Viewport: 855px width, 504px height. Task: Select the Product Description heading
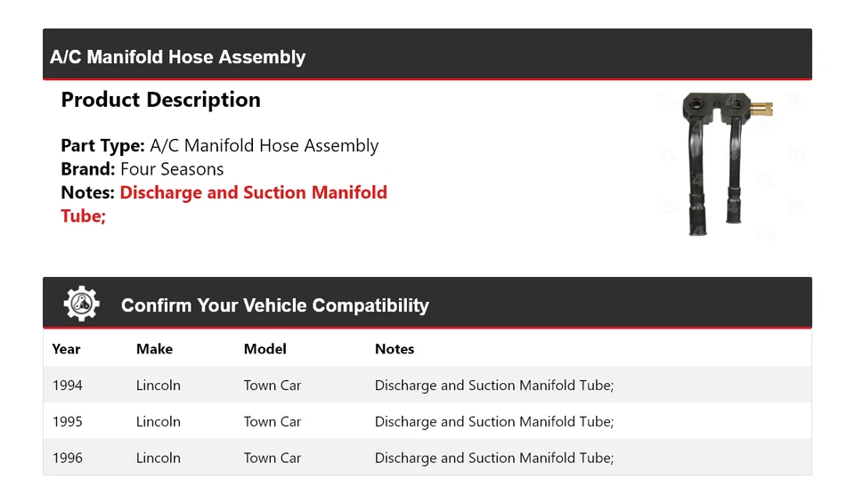[x=160, y=100]
